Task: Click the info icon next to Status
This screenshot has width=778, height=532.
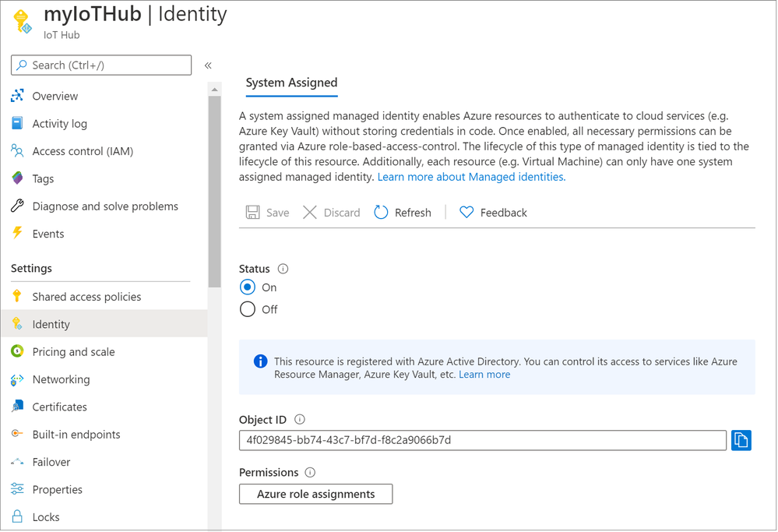Action: point(283,269)
